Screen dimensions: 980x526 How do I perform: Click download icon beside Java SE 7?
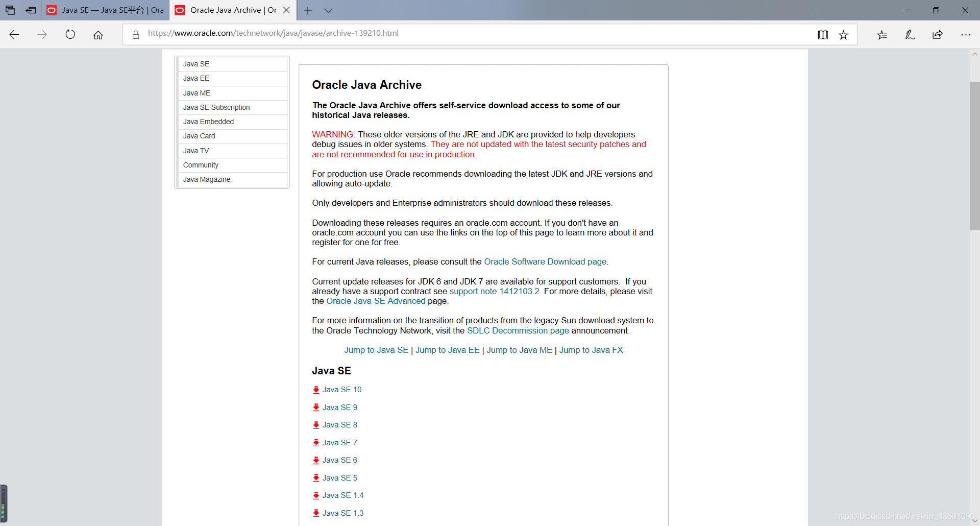click(x=316, y=443)
